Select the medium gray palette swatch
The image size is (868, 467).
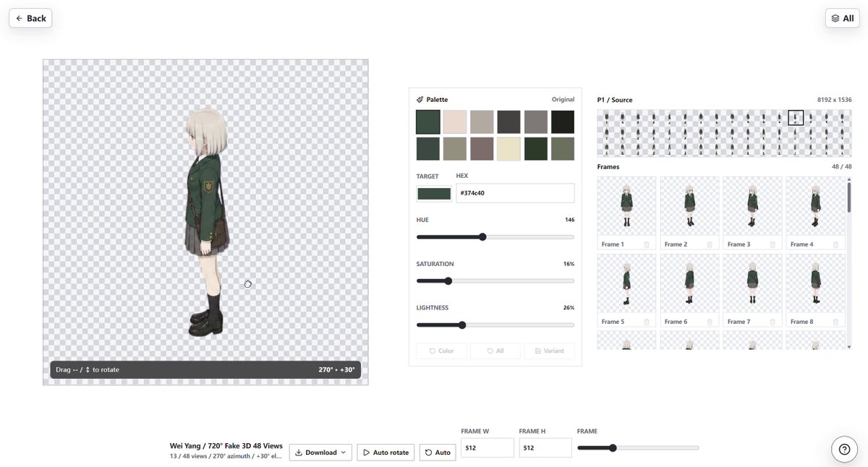coord(536,121)
